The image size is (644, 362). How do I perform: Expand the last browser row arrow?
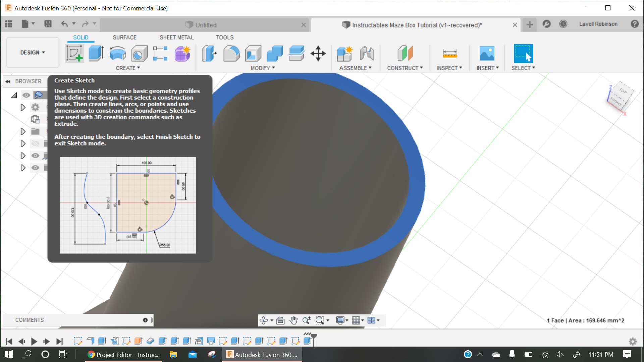coord(23,168)
